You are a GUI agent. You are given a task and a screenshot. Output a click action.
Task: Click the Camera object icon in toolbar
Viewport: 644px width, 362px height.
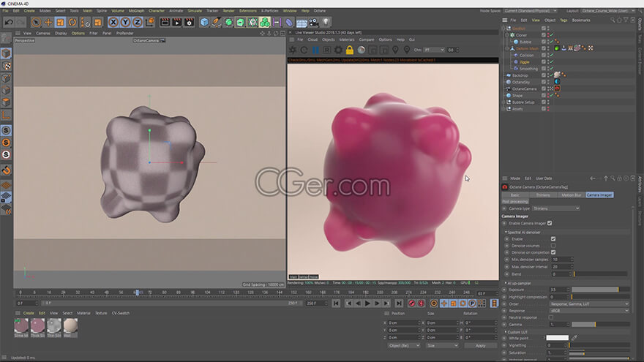click(313, 22)
